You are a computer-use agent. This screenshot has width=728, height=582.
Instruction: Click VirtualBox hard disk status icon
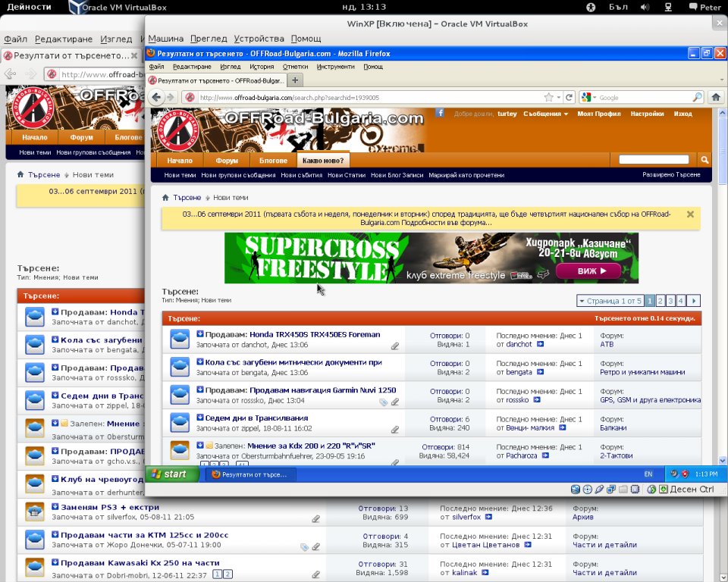point(576,490)
